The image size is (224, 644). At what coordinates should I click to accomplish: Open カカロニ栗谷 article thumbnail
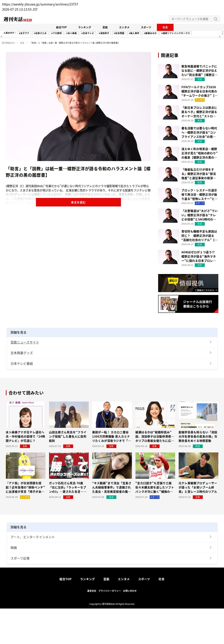point(112,415)
